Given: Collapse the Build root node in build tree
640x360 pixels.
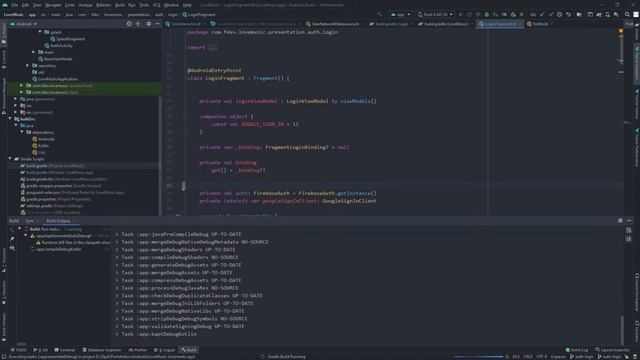Looking at the screenshot, I should (20, 229).
